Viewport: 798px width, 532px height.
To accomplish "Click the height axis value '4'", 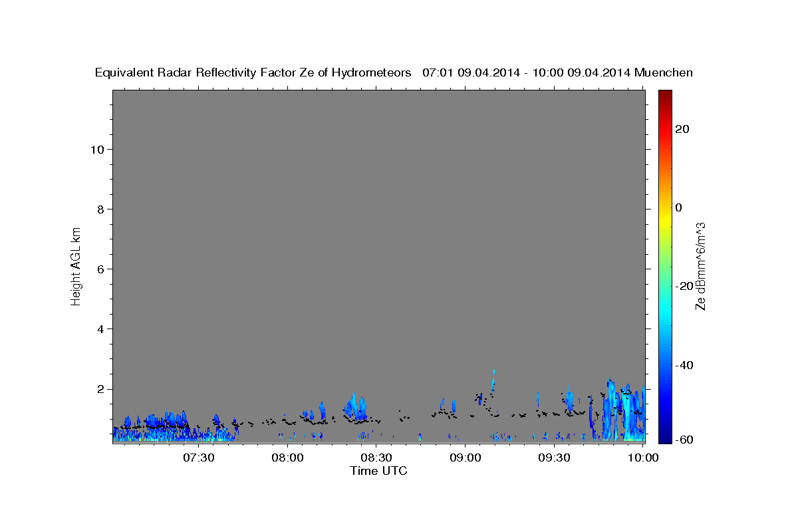I will [100, 329].
